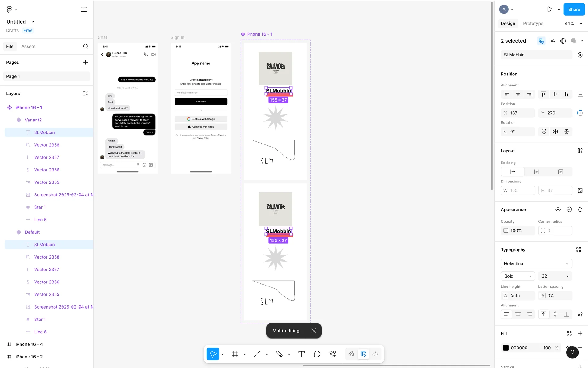Click the search icon in File panel
The width and height of the screenshot is (588, 368).
[86, 46]
